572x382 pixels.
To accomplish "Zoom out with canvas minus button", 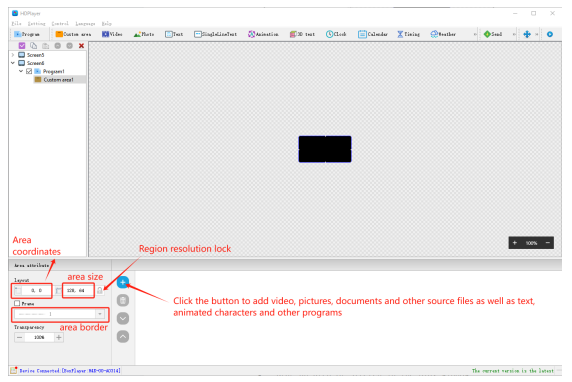I will pos(548,243).
